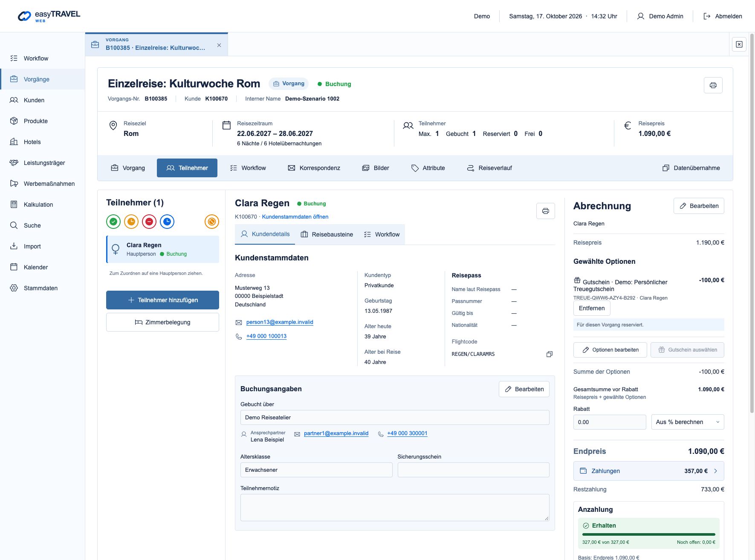This screenshot has height=560, width=755.
Task: Open Produkte in the sidebar
Action: [x=43, y=121]
